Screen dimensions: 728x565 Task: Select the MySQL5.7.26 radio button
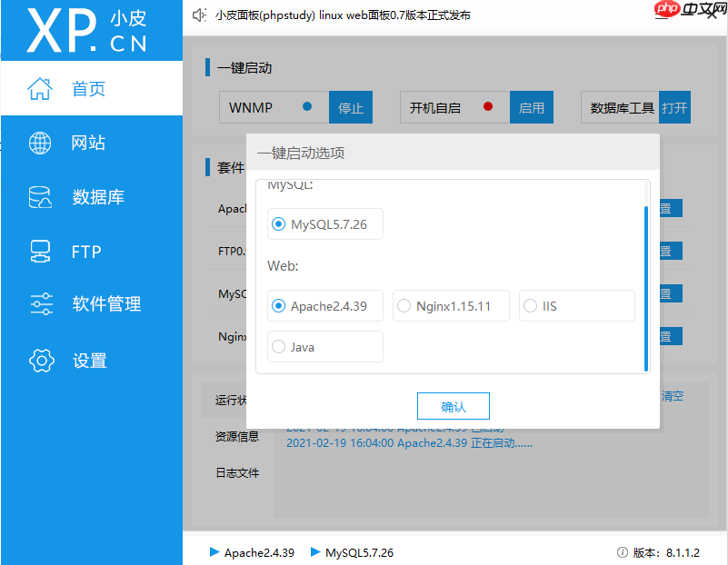(x=278, y=223)
